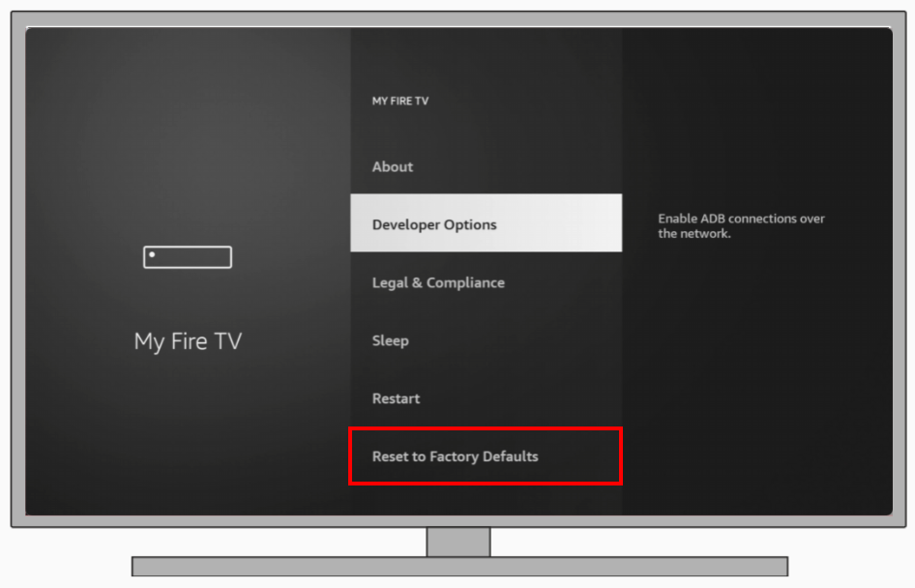Click the Fire TV device icon
This screenshot has height=588, width=915.
[188, 257]
